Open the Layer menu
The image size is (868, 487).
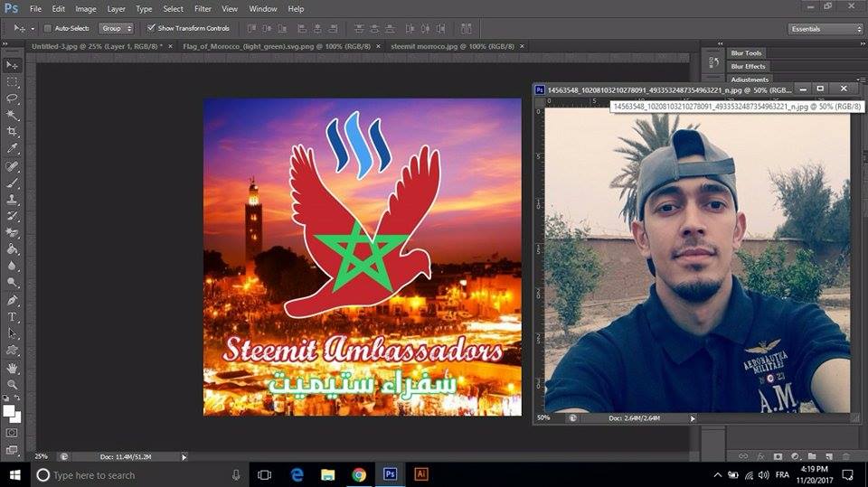pos(116,9)
